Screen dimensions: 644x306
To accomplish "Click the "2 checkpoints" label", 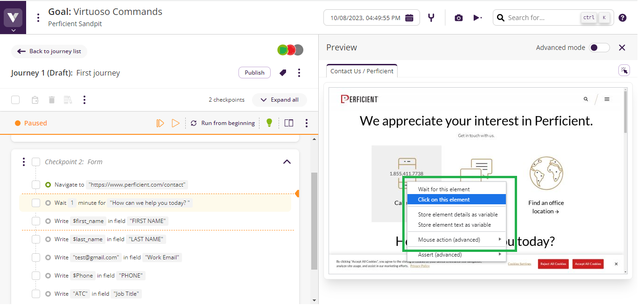I will pyautogui.click(x=226, y=100).
